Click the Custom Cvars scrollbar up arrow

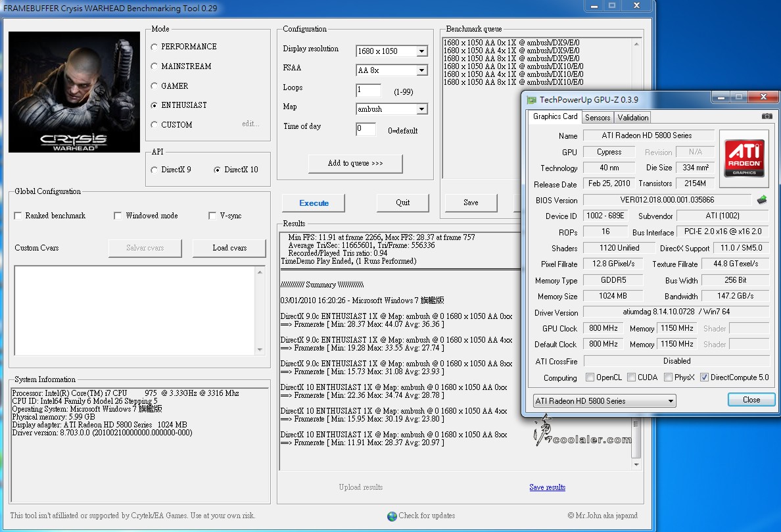point(260,272)
